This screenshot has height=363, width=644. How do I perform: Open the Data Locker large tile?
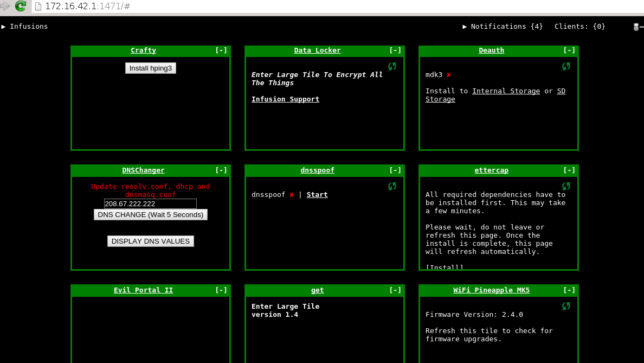pos(318,50)
